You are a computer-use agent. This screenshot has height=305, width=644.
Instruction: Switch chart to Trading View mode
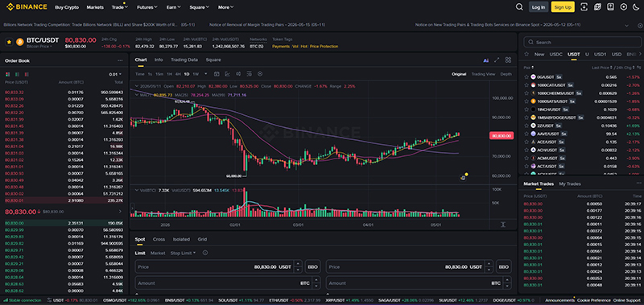pyautogui.click(x=483, y=74)
